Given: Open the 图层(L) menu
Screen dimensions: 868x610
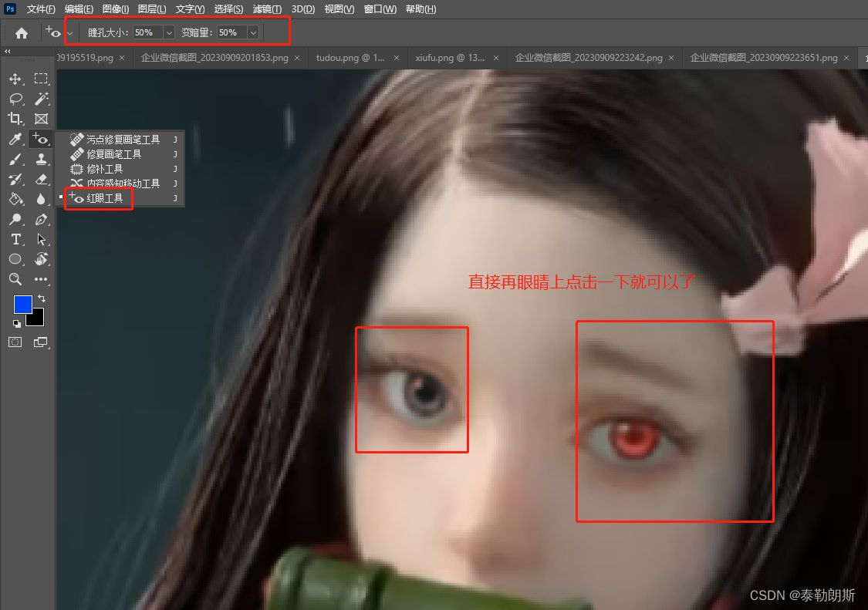Looking at the screenshot, I should click(x=152, y=9).
